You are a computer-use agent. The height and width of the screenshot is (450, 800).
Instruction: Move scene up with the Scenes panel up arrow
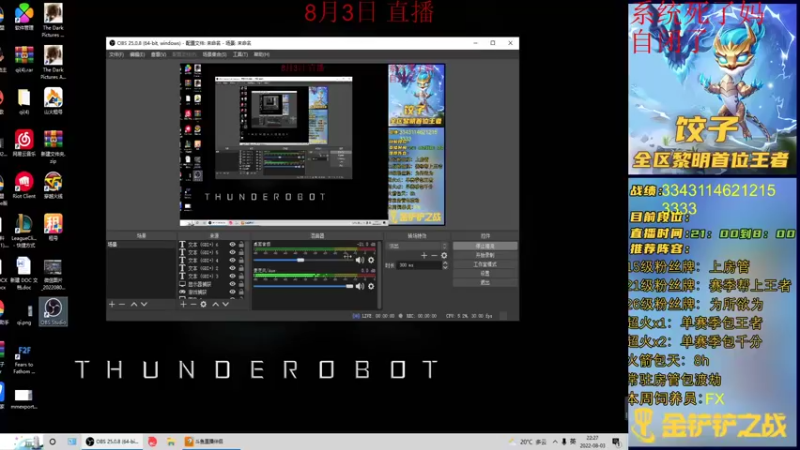pos(134,304)
